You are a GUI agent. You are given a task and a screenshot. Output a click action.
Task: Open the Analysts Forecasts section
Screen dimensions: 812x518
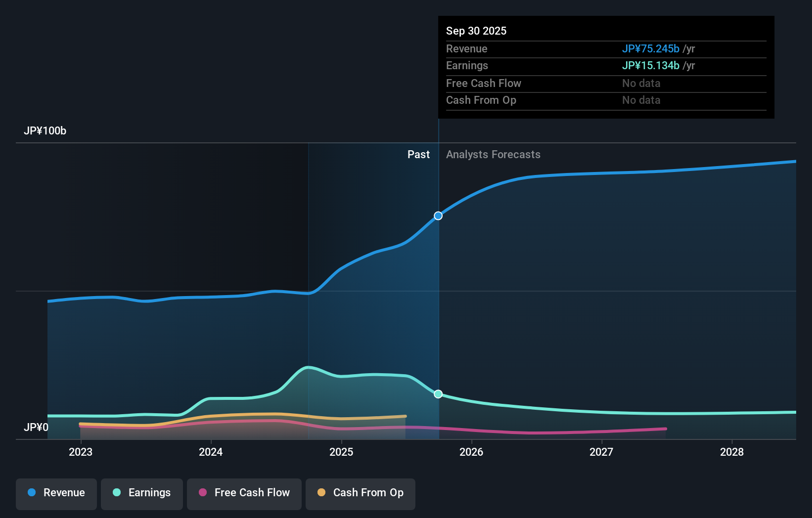tap(493, 154)
